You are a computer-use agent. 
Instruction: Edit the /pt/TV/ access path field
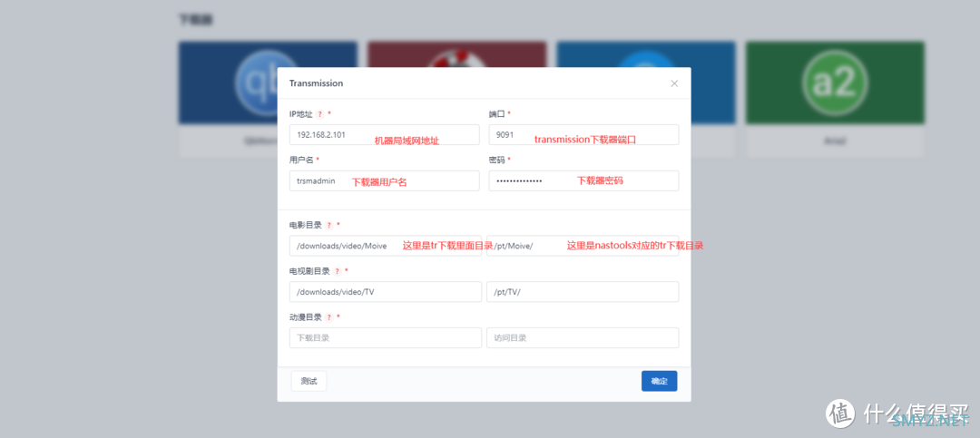click(x=583, y=292)
